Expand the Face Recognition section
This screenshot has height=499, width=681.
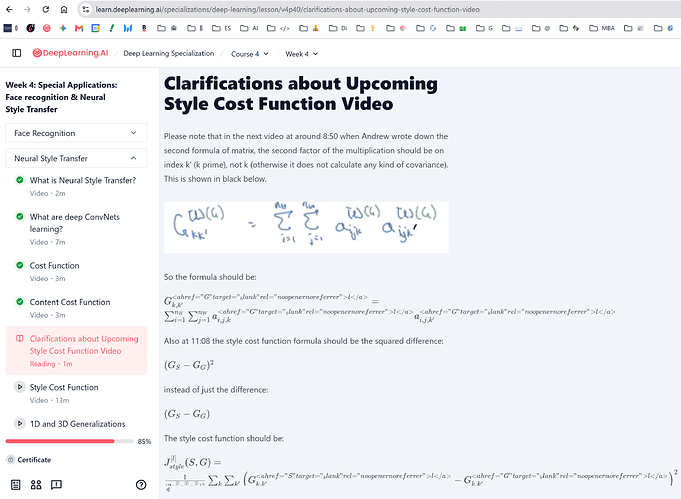coord(76,133)
